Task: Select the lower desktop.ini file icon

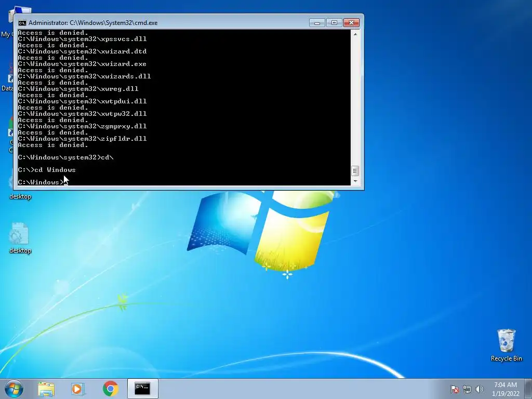Action: 20,238
